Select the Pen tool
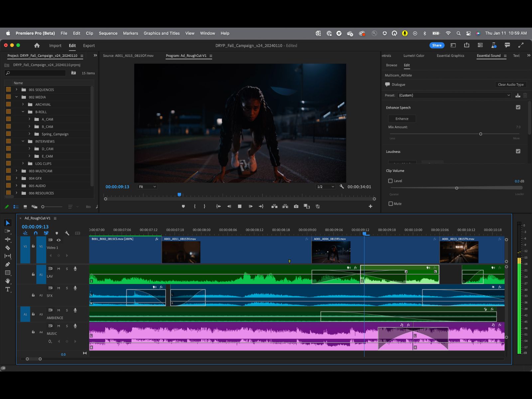 7,264
